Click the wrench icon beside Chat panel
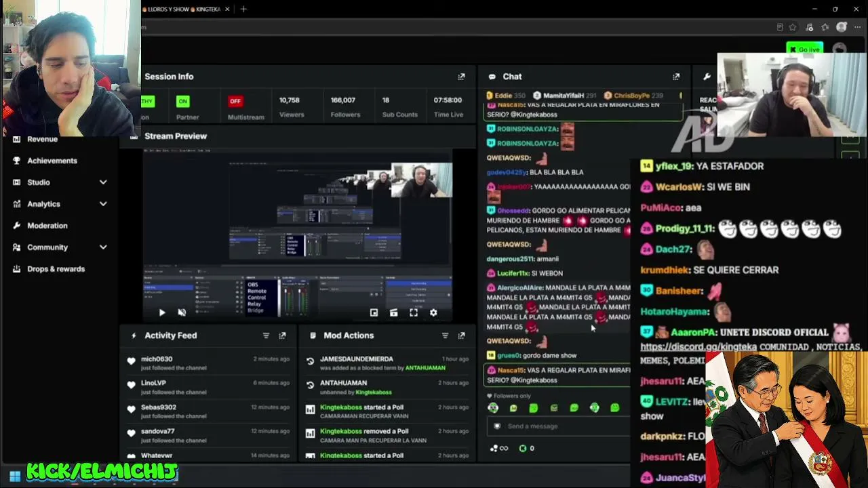The width and height of the screenshot is (868, 488). point(707,77)
